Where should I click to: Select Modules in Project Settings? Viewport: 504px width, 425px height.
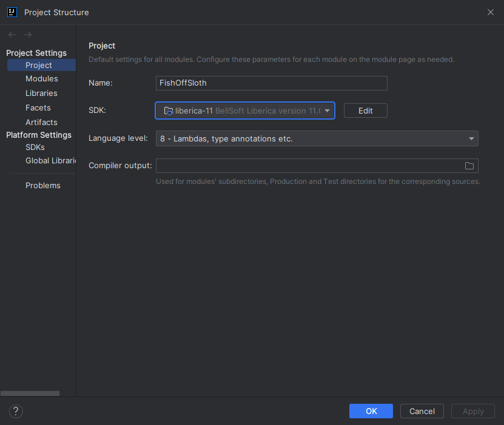(x=41, y=78)
